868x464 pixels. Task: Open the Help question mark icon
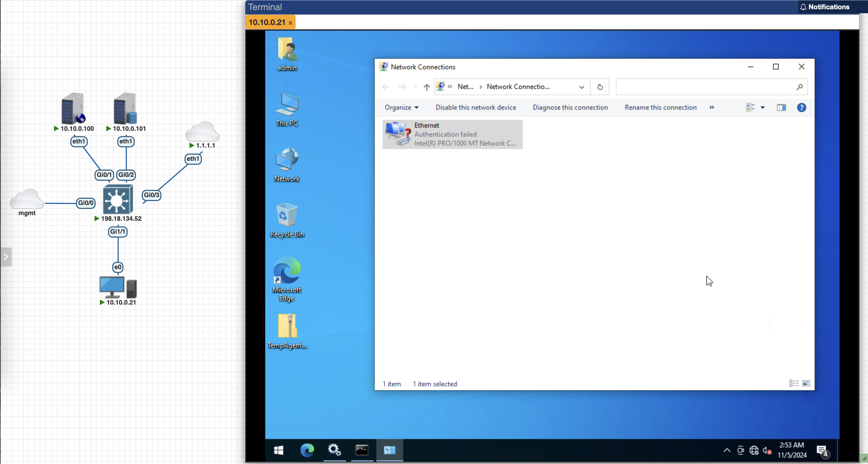click(801, 107)
